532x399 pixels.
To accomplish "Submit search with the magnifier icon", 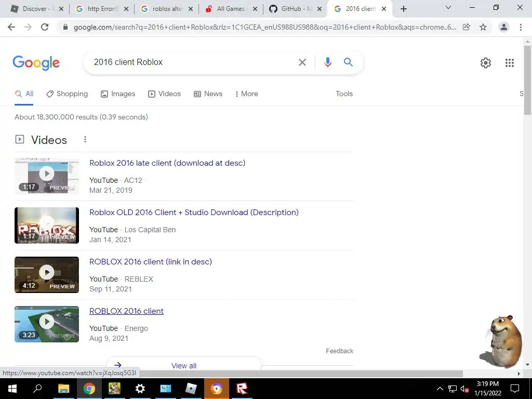I will 348,62.
